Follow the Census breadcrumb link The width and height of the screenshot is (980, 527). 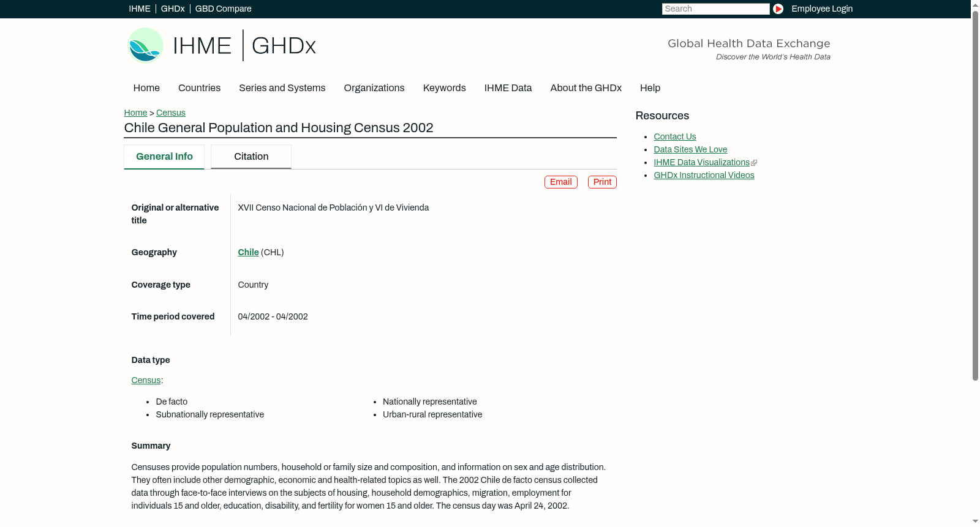coord(170,113)
